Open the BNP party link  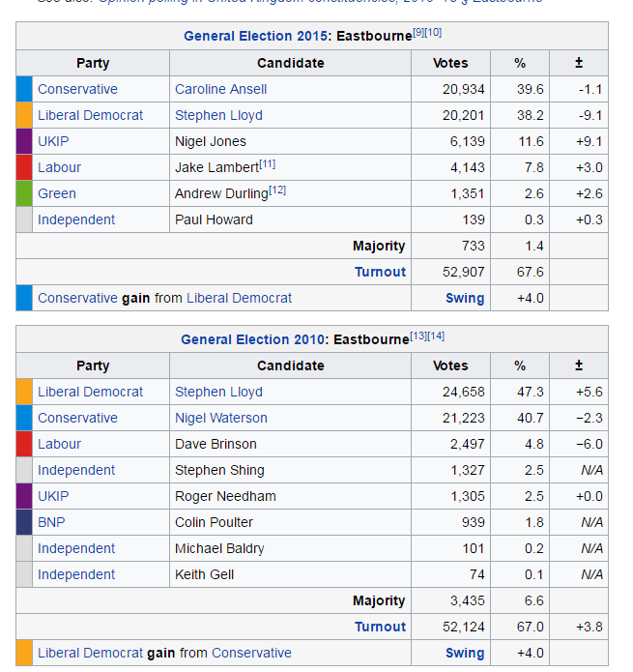[x=51, y=522]
